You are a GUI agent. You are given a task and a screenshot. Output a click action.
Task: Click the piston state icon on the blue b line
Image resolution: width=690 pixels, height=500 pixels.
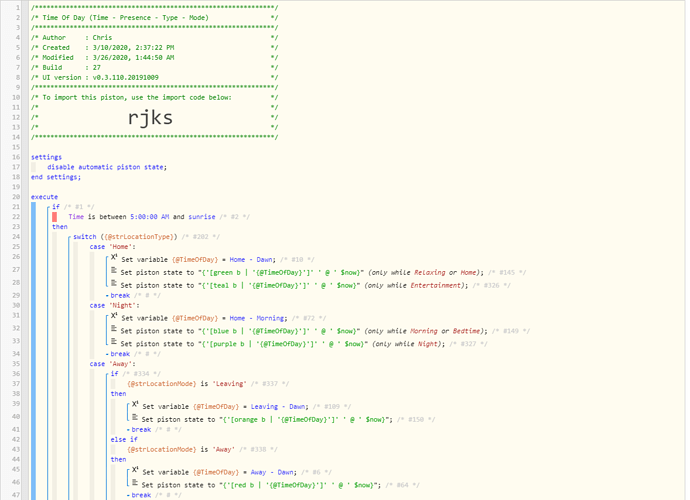114,329
